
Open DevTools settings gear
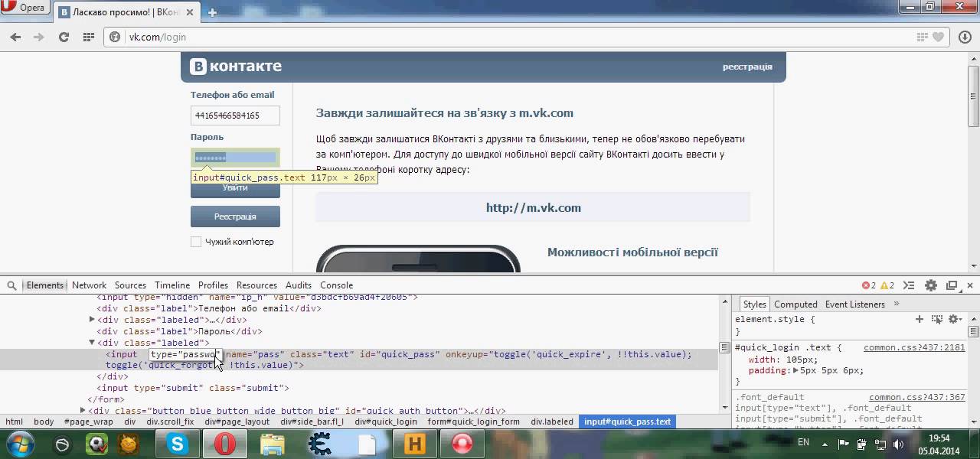pos(931,285)
